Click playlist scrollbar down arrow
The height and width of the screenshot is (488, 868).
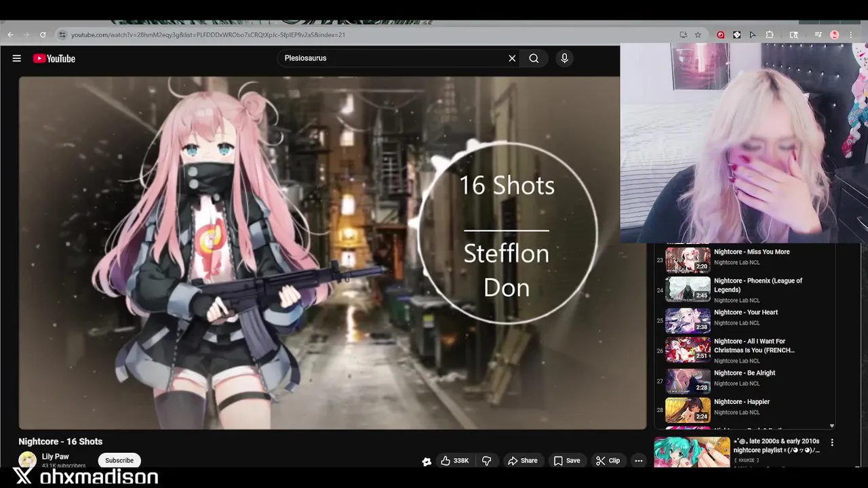[832, 426]
